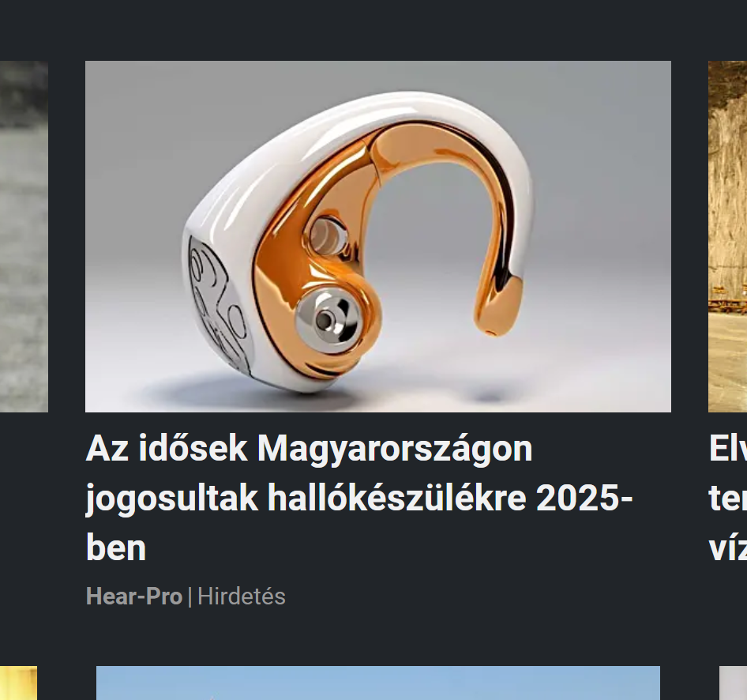Open the Hear-Pro advertiser link
747x700 pixels.
pyautogui.click(x=134, y=597)
